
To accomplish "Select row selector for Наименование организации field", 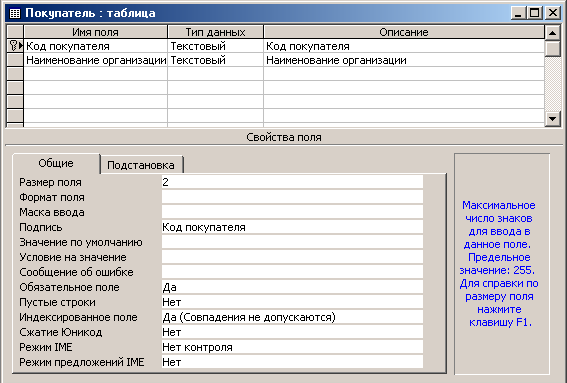I will [15, 60].
